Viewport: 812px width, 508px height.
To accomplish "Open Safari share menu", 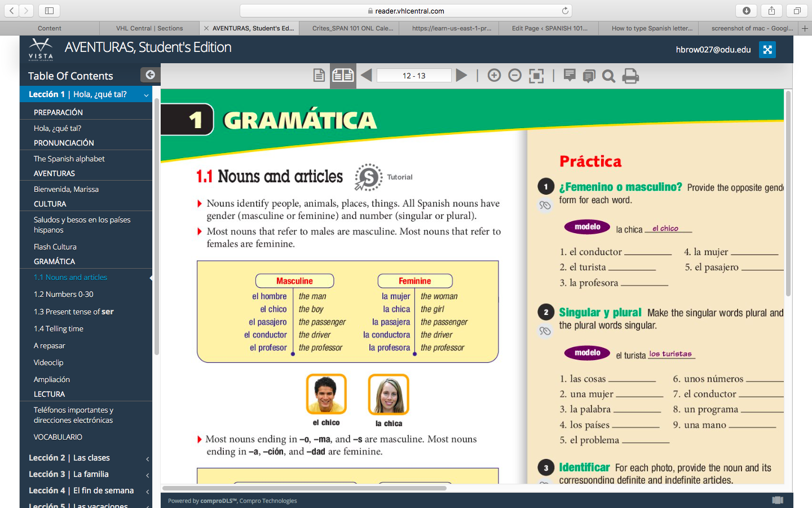I will point(771,11).
